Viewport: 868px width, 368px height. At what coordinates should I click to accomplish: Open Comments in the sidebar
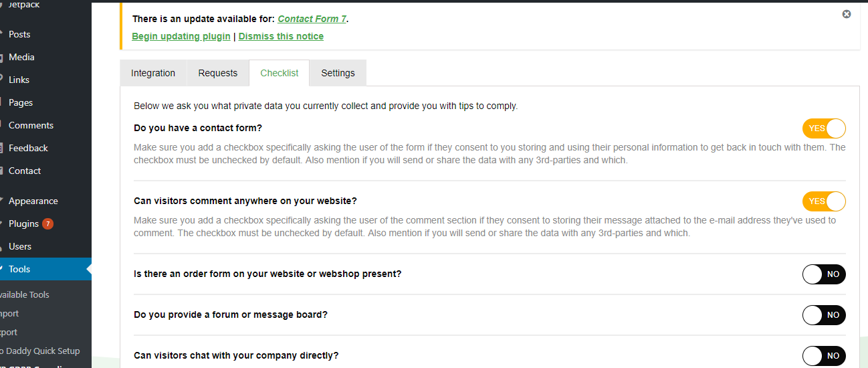(31, 125)
